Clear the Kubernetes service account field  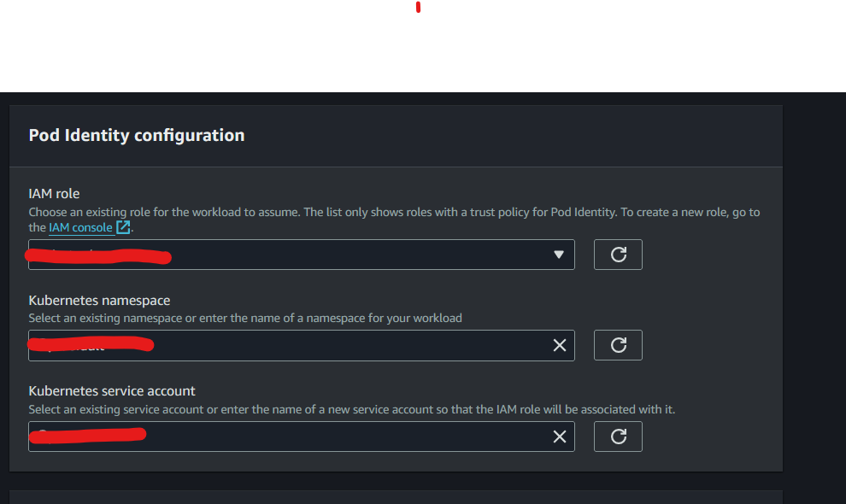560,437
